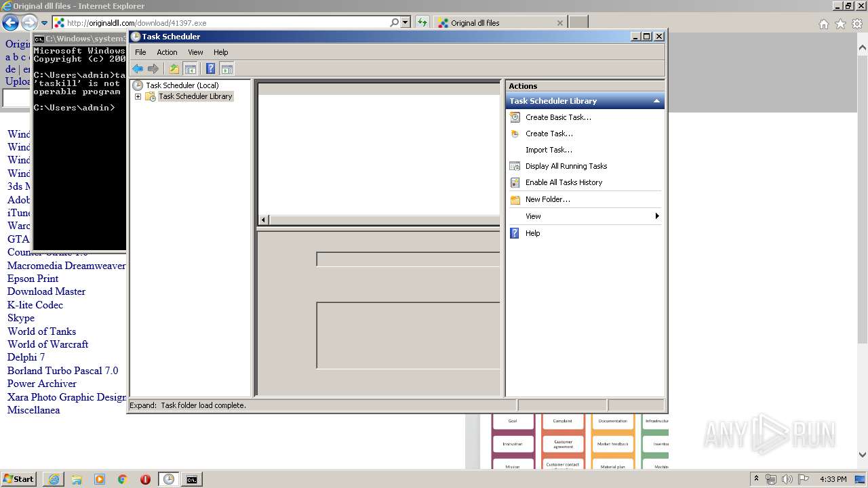The width and height of the screenshot is (868, 488).
Task: Choose Create Task... action
Action: 549,134
